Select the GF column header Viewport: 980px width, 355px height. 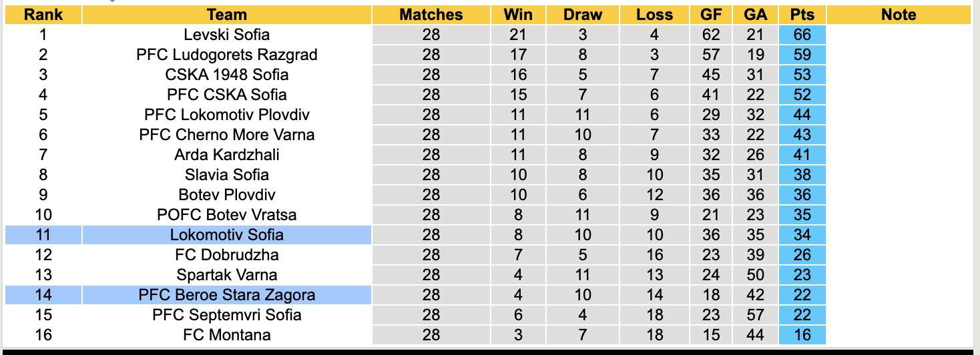pos(711,15)
